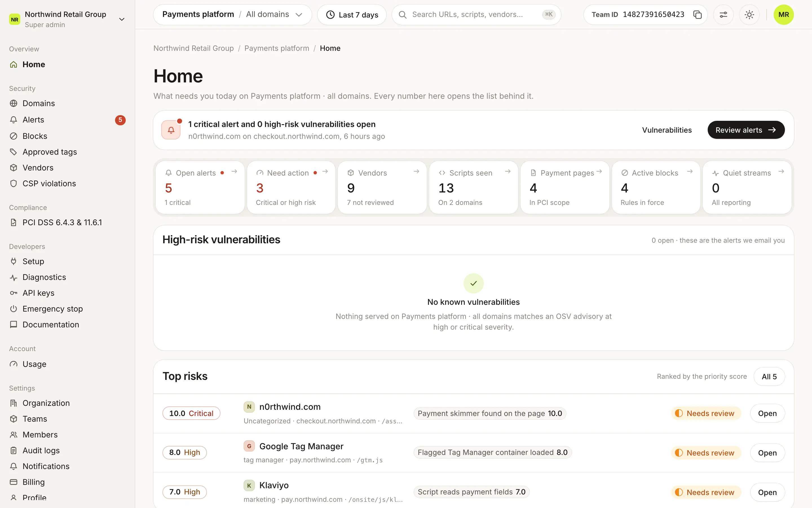Click the 10.0 Critical score pill

pyautogui.click(x=191, y=413)
